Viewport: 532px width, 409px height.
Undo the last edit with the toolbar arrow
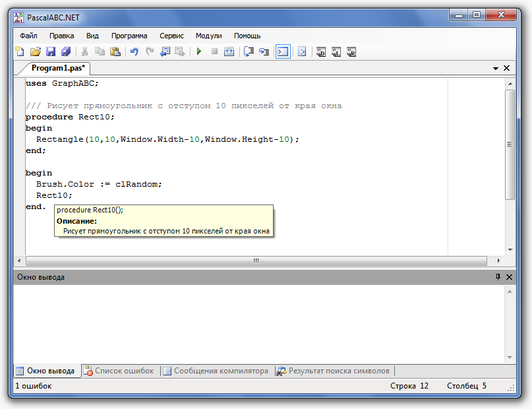tap(134, 51)
